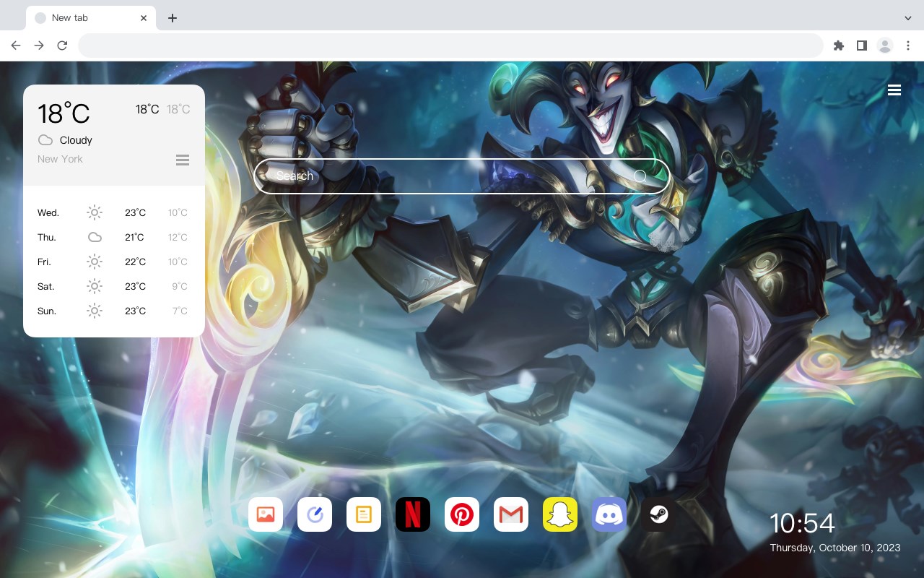Launch the Pinterest shortcut
The height and width of the screenshot is (578, 924).
point(462,514)
